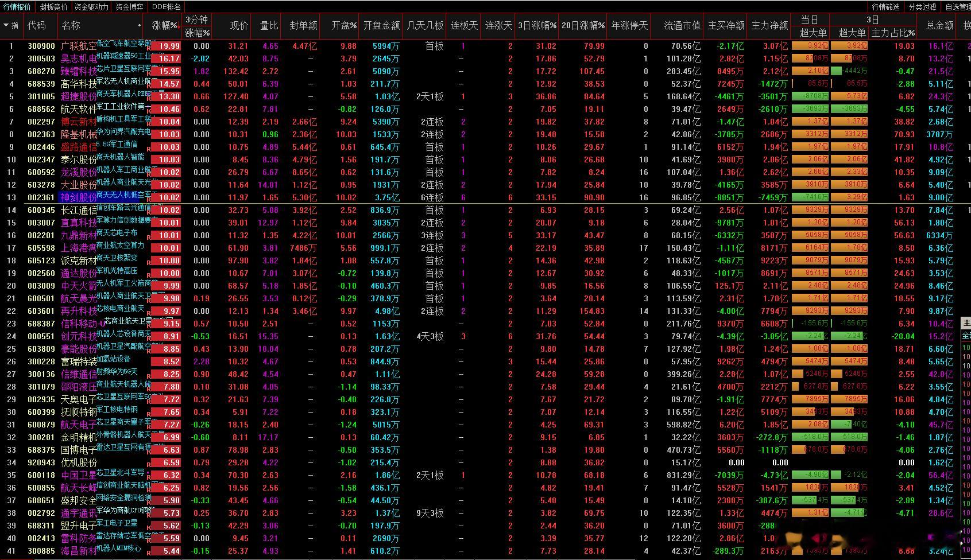The height and width of the screenshot is (560, 971).
Task: Sort by the 几天几板 column header
Action: (x=425, y=26)
